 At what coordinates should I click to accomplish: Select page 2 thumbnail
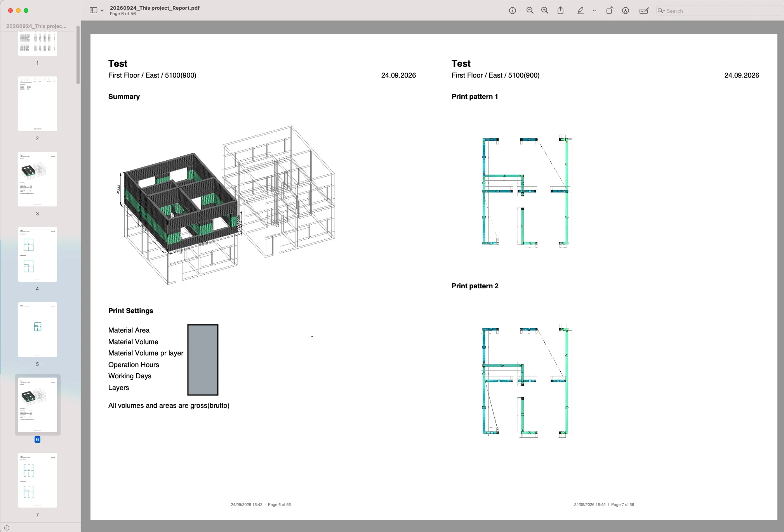click(x=38, y=104)
